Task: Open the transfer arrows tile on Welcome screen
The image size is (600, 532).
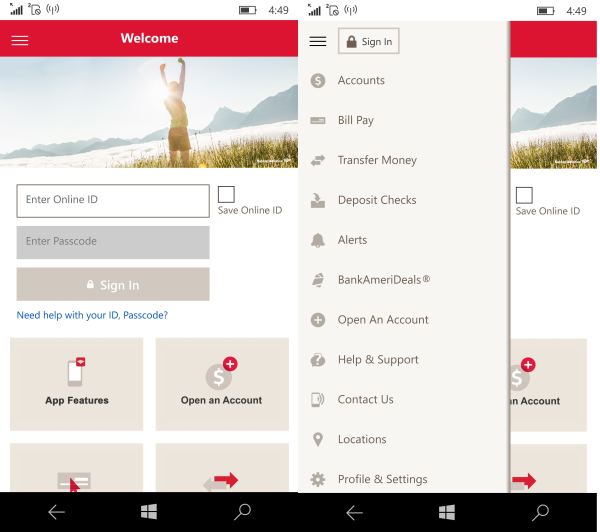Action: point(222,468)
